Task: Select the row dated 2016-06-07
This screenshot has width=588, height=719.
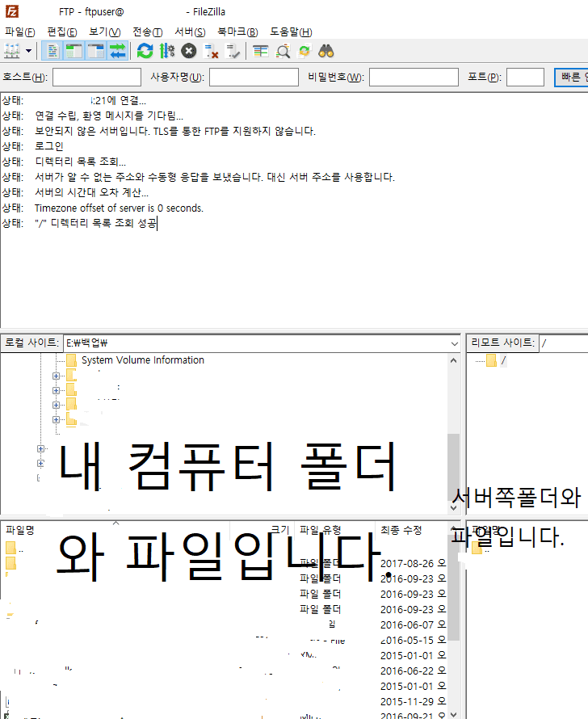Action: 224,624
